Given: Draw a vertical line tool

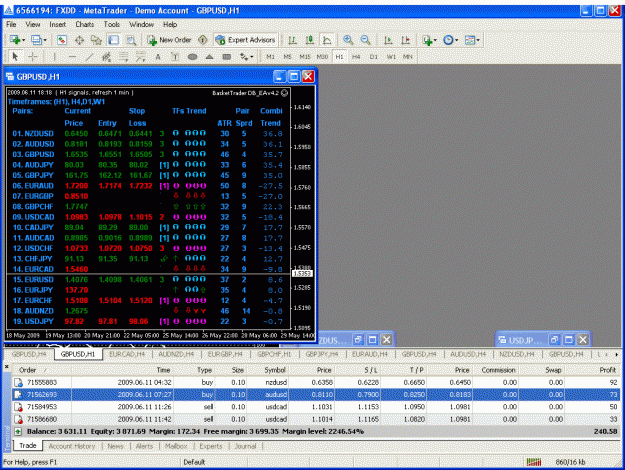Looking at the screenshot, I should 55,57.
